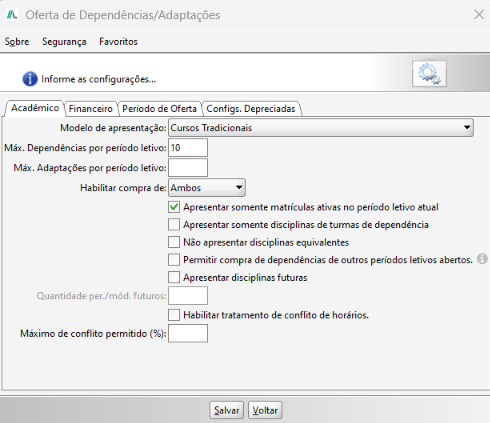Screen dimensions: 490x423
Task: Switch to the Configs. Depreciadas tab
Action: coord(251,109)
